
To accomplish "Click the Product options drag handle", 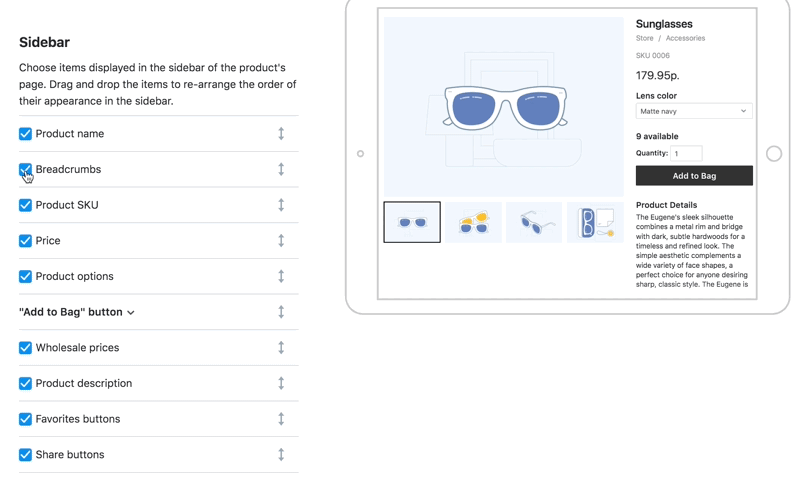I will (281, 276).
